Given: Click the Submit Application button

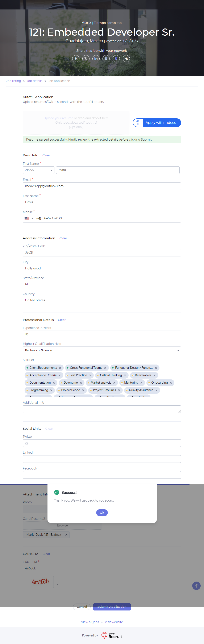Looking at the screenshot, I should point(112,607).
